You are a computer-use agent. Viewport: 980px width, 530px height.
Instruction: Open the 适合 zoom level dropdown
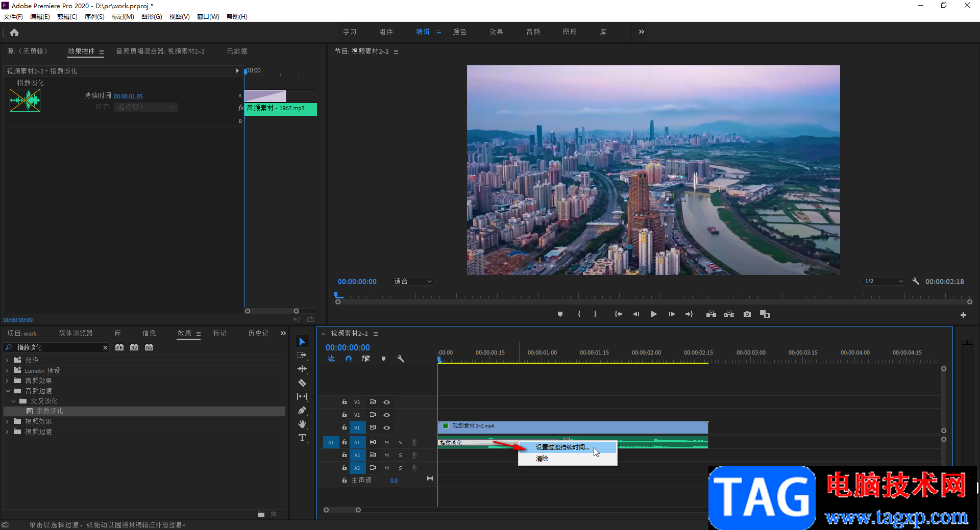[x=412, y=281]
